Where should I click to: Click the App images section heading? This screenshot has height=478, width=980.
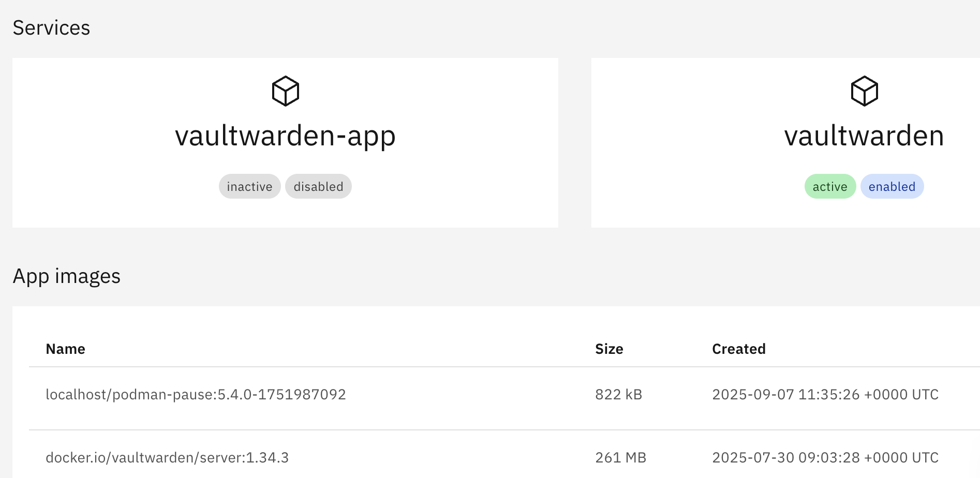66,276
